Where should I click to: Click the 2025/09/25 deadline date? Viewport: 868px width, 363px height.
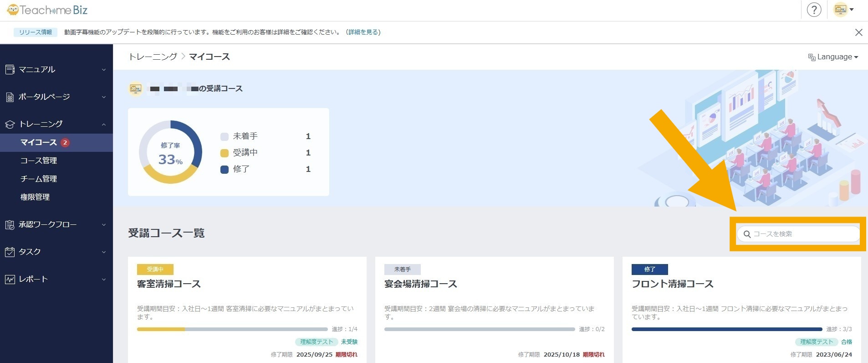(314, 354)
